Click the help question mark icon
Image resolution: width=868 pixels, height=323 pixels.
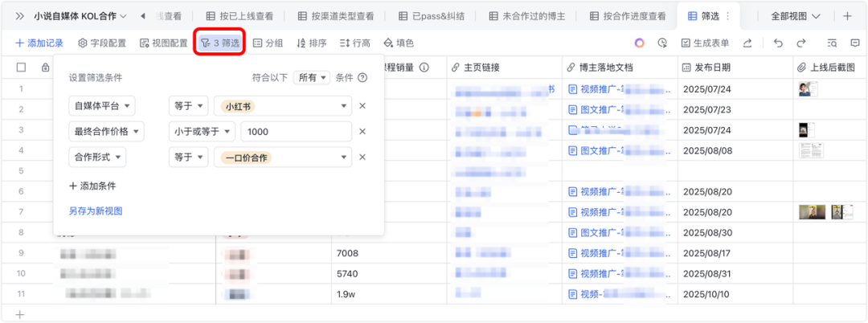pyautogui.click(x=362, y=78)
